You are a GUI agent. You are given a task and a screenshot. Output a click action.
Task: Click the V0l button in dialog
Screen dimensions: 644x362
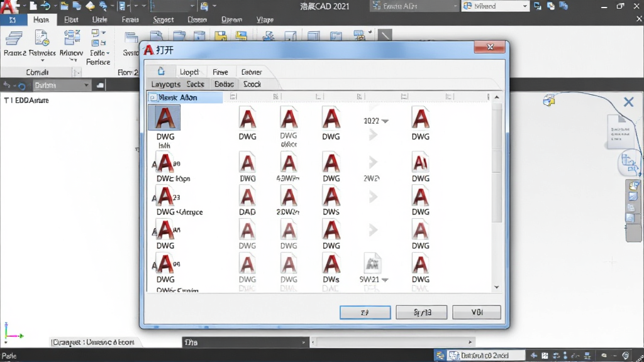[x=477, y=312]
